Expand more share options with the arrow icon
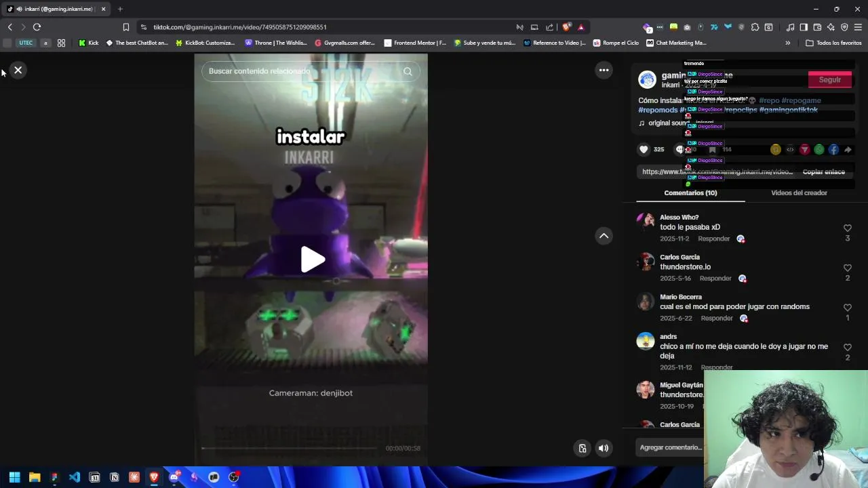The image size is (868, 488). click(x=848, y=149)
